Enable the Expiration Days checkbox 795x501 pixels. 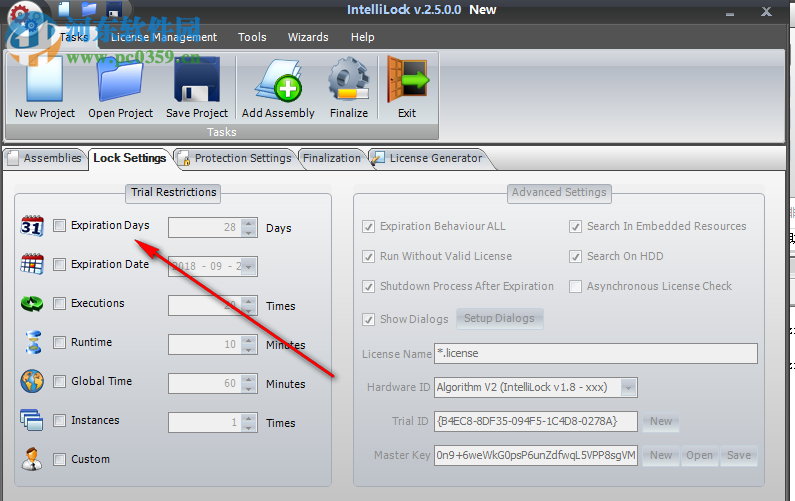click(x=59, y=225)
